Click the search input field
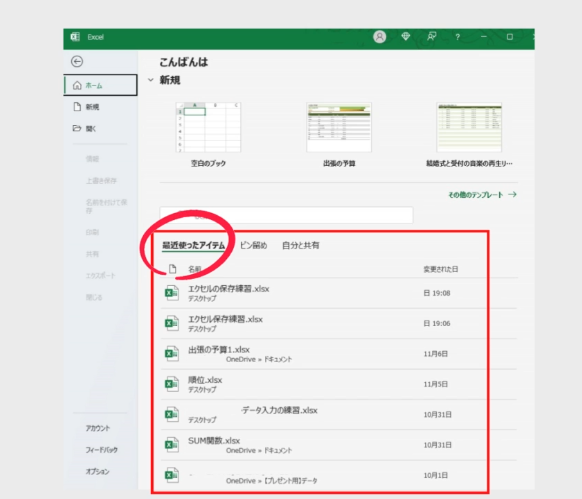Image resolution: width=582 pixels, height=499 pixels. [286, 215]
